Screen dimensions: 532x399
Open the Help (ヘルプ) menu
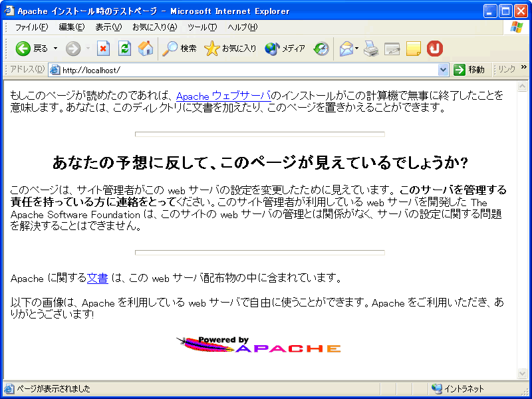[x=242, y=27]
